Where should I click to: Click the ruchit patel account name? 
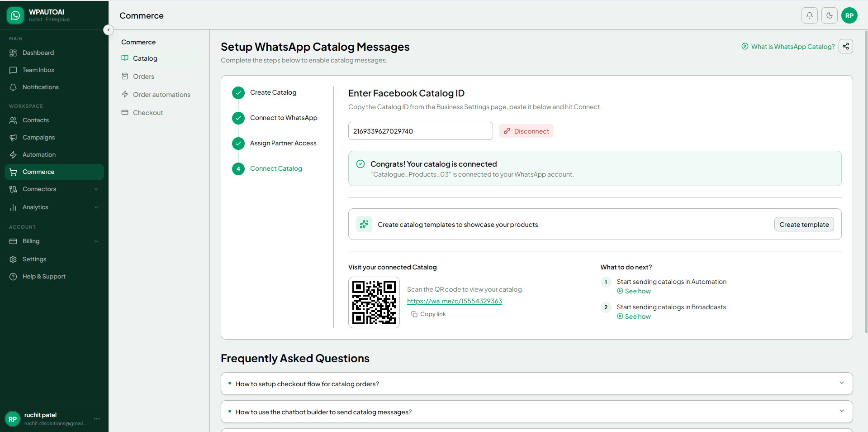40,415
